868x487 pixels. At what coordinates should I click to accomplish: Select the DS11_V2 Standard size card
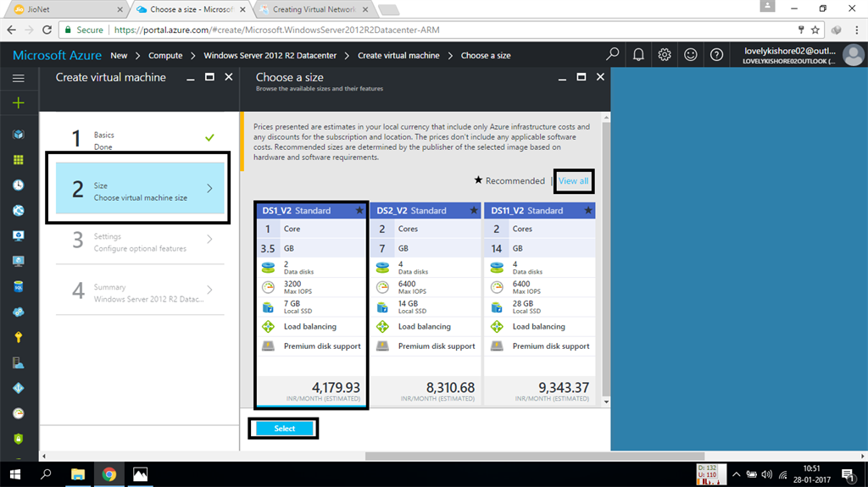540,304
